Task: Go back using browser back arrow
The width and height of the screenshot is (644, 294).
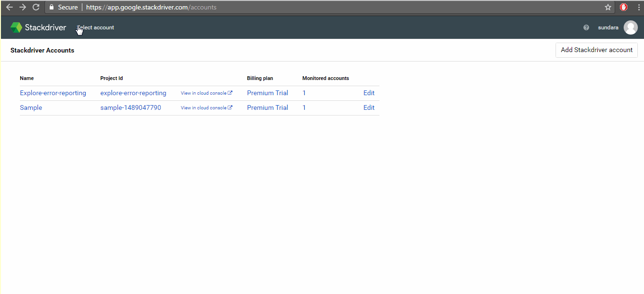Action: click(9, 7)
